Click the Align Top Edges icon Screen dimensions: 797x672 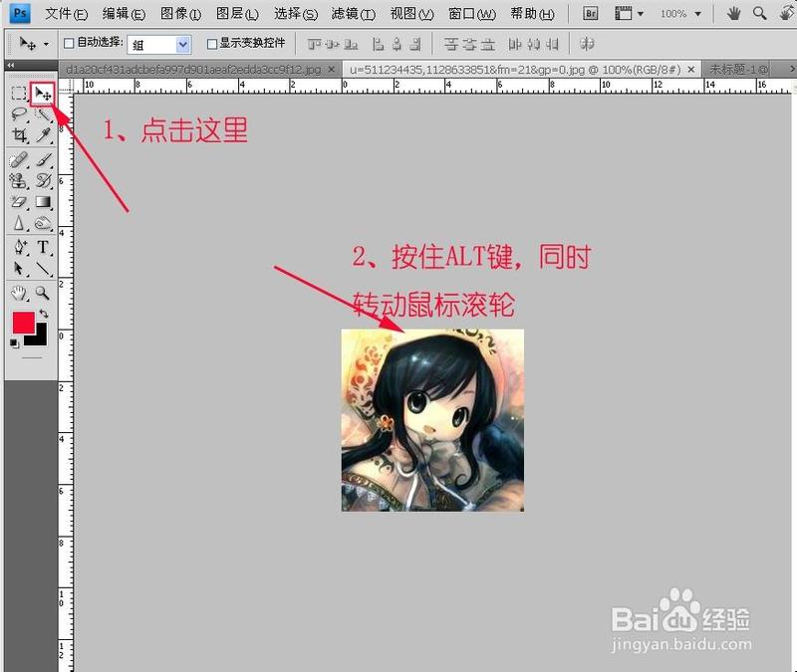[314, 45]
